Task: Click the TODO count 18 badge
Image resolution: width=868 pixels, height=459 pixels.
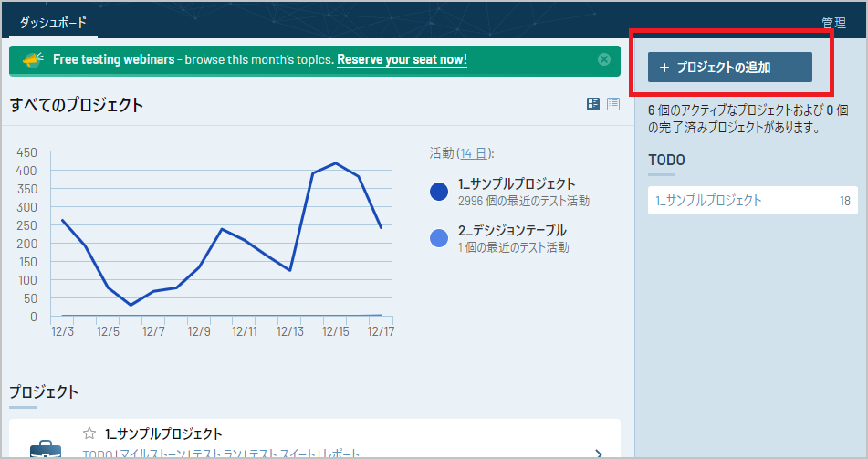Action: pyautogui.click(x=844, y=201)
